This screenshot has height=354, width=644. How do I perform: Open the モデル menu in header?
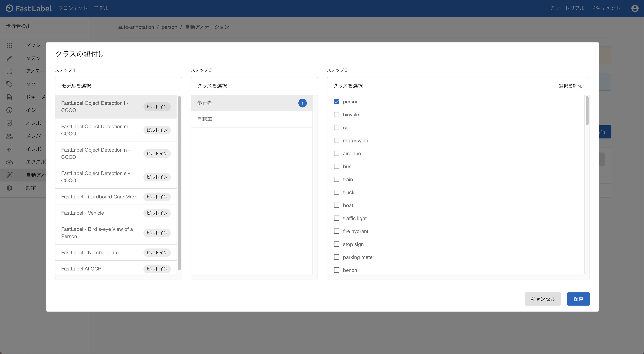point(101,8)
